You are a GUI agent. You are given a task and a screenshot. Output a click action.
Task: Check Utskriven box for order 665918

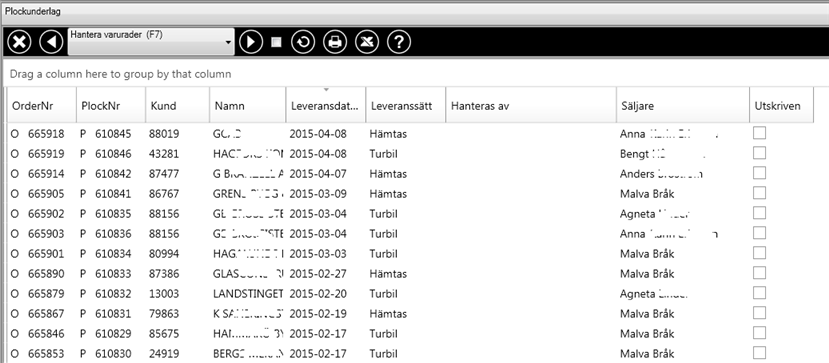coord(759,133)
